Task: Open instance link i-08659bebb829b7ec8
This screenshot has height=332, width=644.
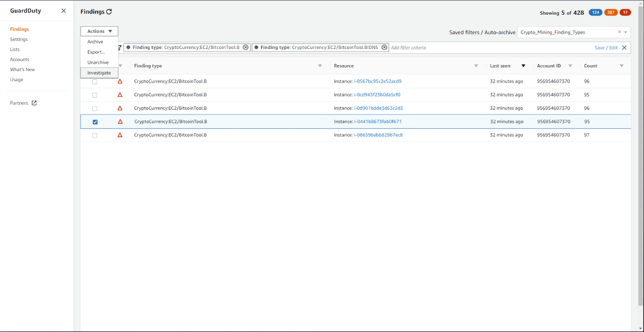Action: click(x=378, y=135)
